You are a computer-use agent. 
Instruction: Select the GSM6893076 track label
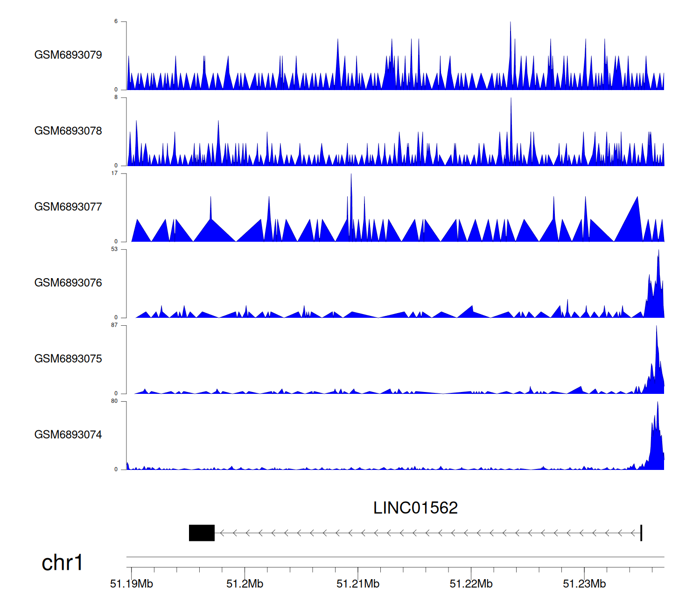point(68,283)
